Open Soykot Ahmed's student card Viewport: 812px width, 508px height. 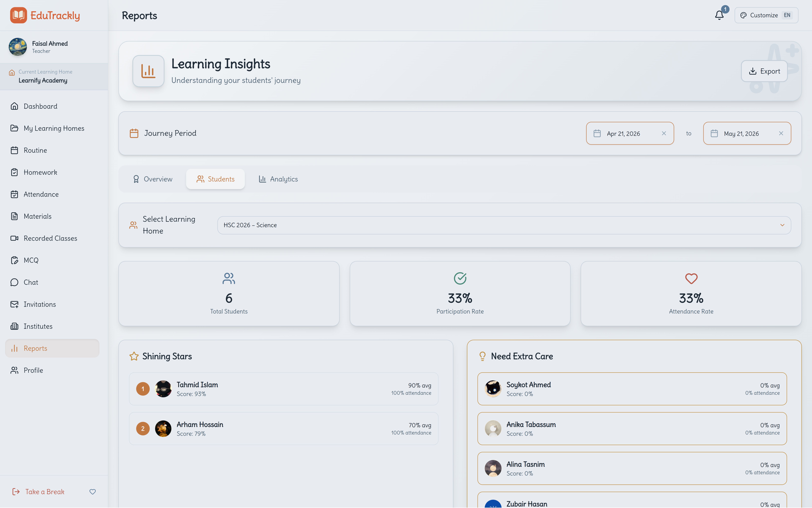632,389
